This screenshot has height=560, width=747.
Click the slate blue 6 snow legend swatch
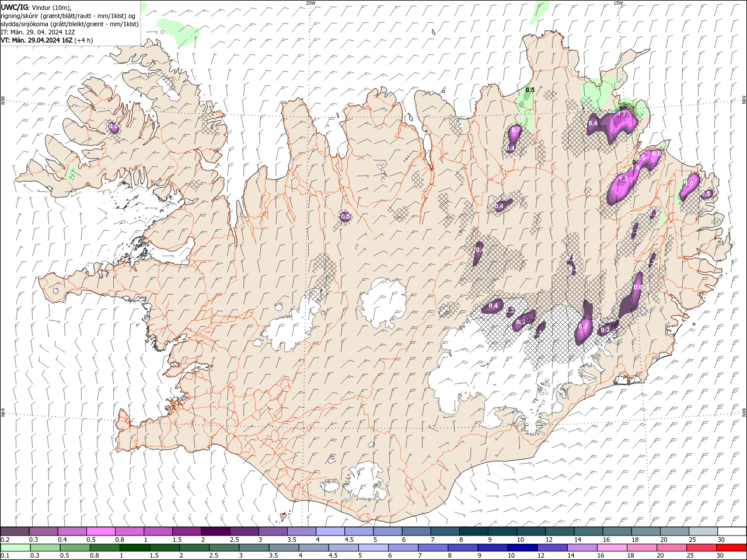click(416, 531)
